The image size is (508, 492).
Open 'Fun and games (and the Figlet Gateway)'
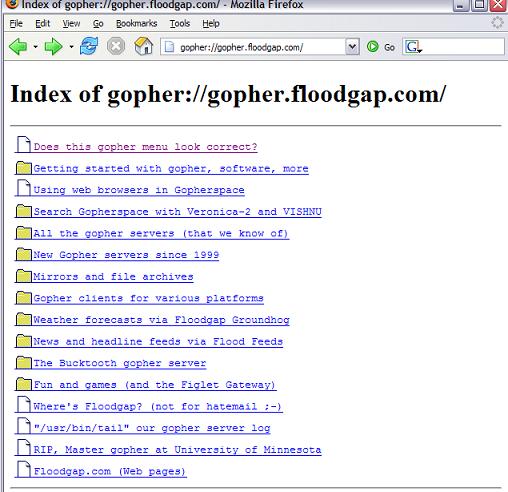tap(155, 385)
